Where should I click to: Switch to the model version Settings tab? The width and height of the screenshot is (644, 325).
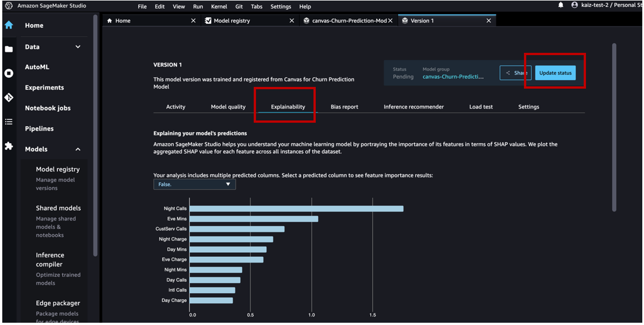(x=529, y=107)
